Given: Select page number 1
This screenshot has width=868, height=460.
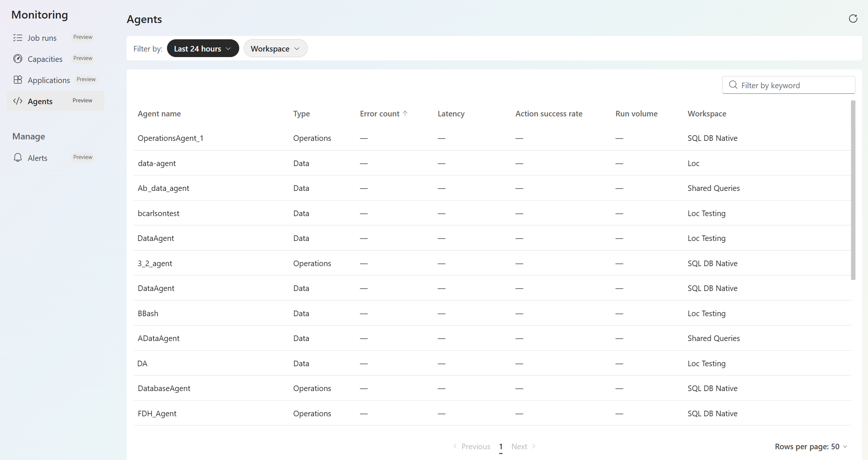Looking at the screenshot, I should tap(501, 446).
